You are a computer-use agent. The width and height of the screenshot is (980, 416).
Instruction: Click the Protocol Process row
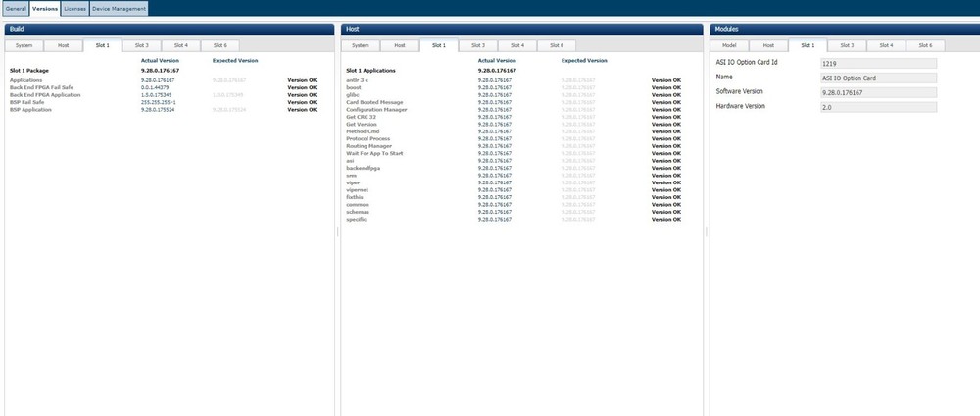tap(514, 139)
